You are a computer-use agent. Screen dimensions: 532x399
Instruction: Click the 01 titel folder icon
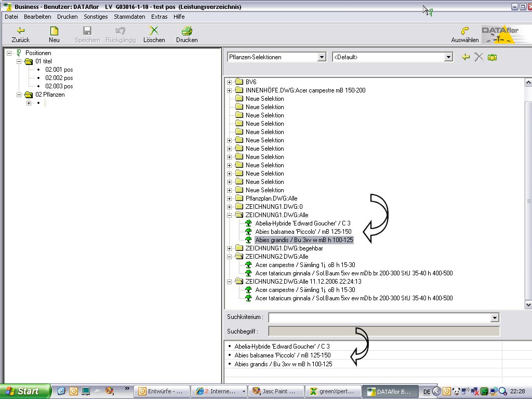click(29, 61)
